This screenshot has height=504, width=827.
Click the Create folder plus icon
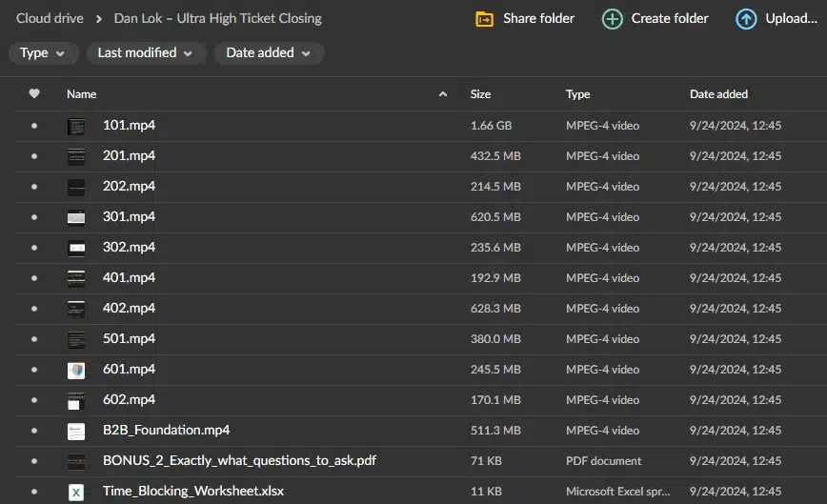pyautogui.click(x=612, y=19)
